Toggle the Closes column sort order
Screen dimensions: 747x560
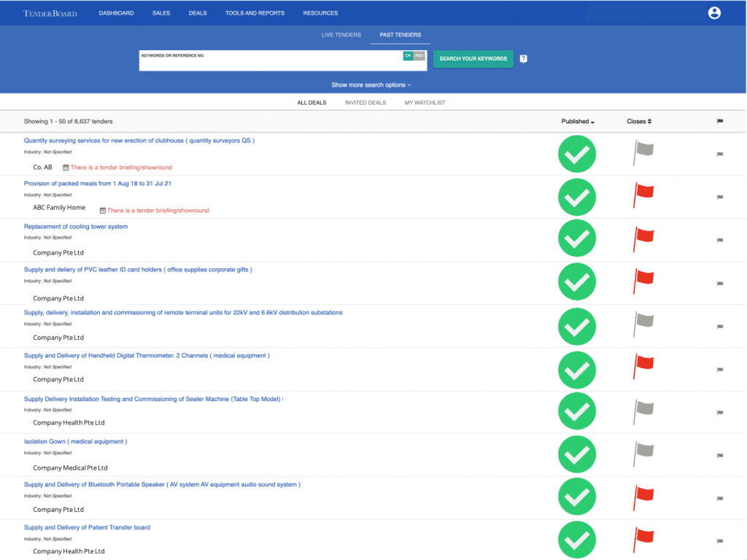638,121
